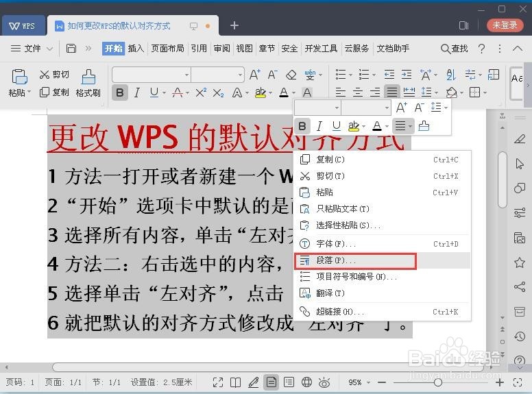Switch to the 插入 ribbon tab
The height and width of the screenshot is (394, 532).
click(x=136, y=49)
